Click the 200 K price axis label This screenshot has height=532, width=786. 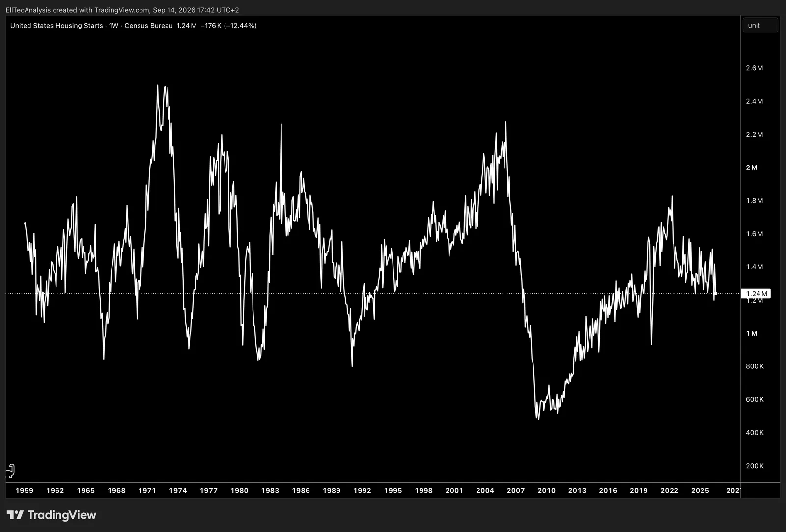pyautogui.click(x=755, y=466)
